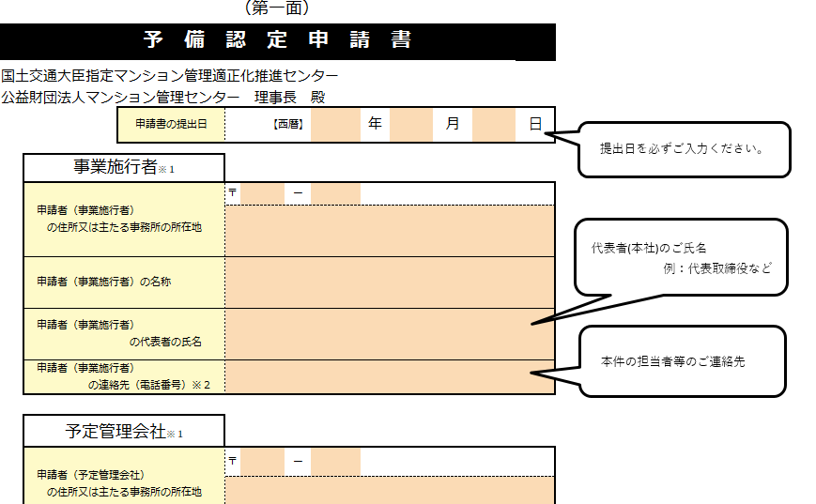Click the （第一面） page heading
The image size is (816, 504).
277,8
